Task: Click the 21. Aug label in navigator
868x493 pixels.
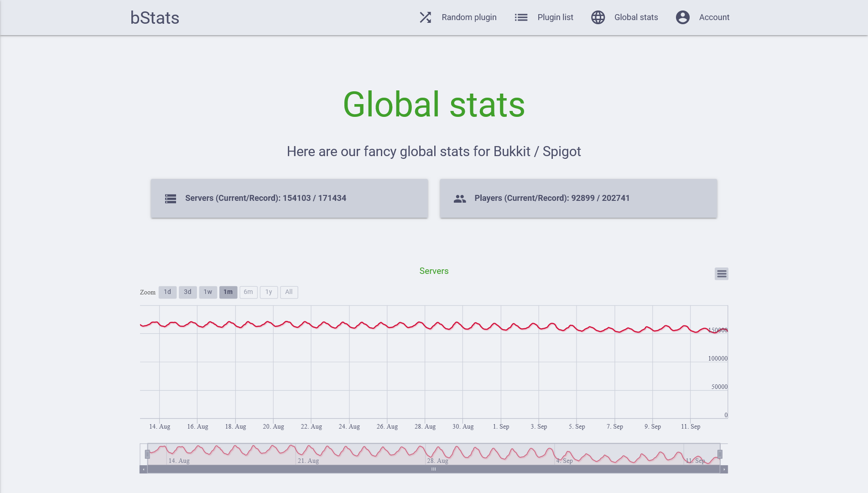Action: click(x=308, y=461)
